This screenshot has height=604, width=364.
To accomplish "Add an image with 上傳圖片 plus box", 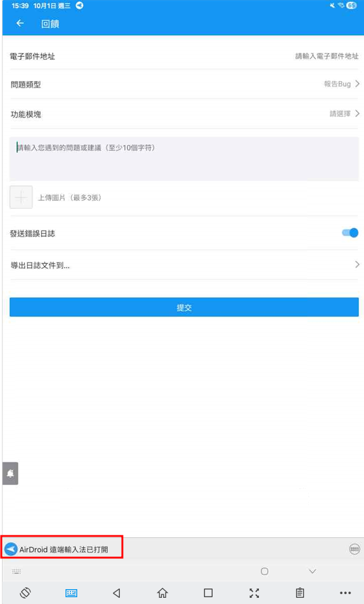I will point(21,197).
